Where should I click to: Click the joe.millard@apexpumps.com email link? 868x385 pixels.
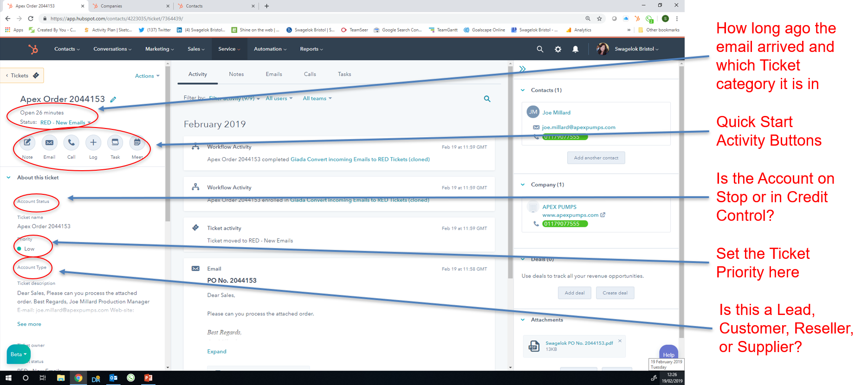[x=579, y=127]
